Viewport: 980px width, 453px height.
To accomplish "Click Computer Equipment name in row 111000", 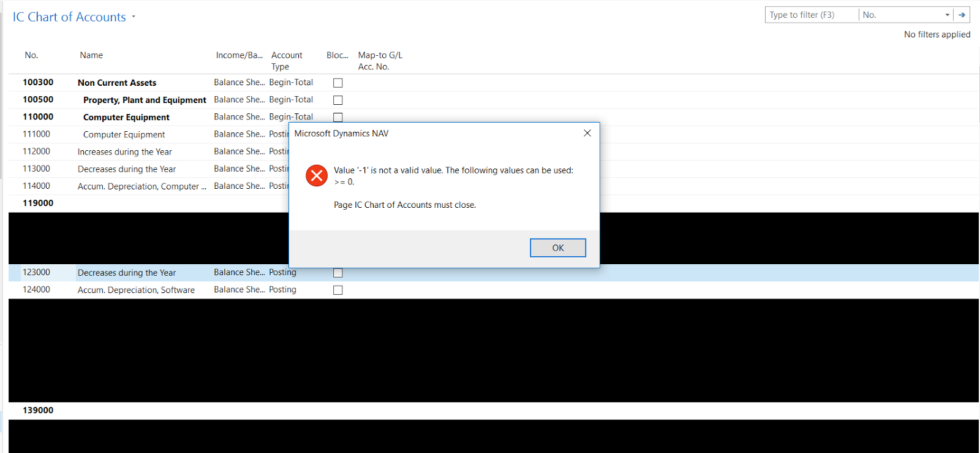I will [124, 134].
